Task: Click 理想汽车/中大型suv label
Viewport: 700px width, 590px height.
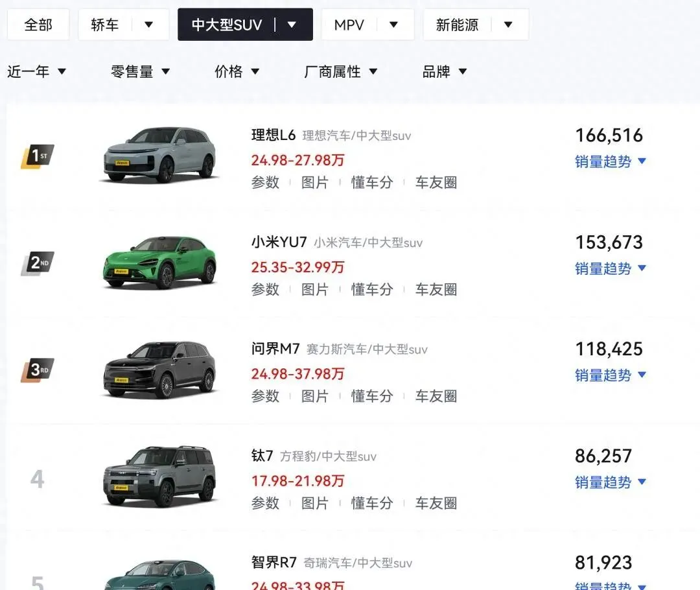Action: [356, 136]
